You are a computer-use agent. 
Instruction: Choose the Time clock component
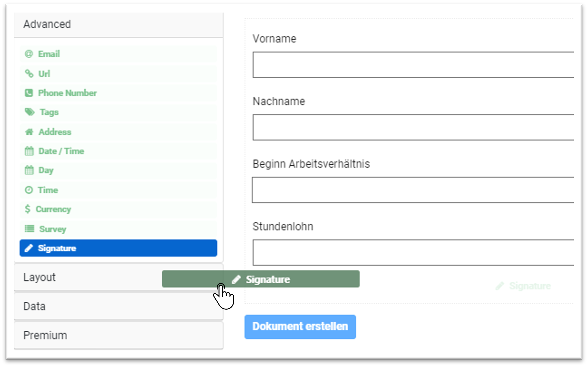[x=118, y=190]
